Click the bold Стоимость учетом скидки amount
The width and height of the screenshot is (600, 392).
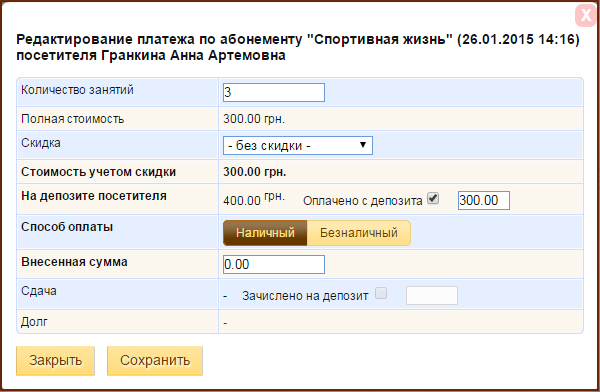pos(254,172)
